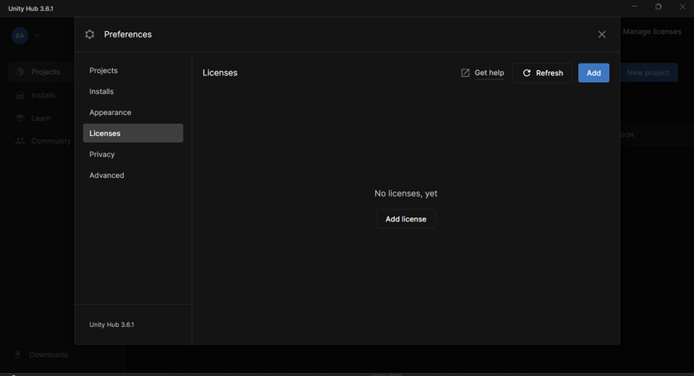Click the Installs lock icon in sidebar

[x=20, y=95]
